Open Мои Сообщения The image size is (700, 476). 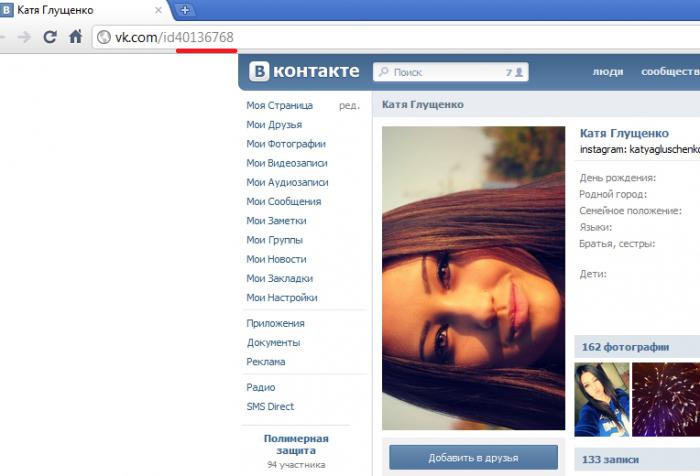tap(283, 201)
